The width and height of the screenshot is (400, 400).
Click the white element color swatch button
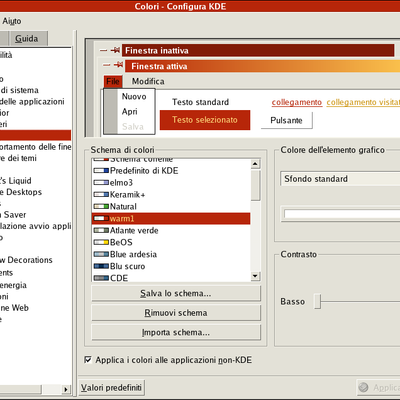point(341,214)
